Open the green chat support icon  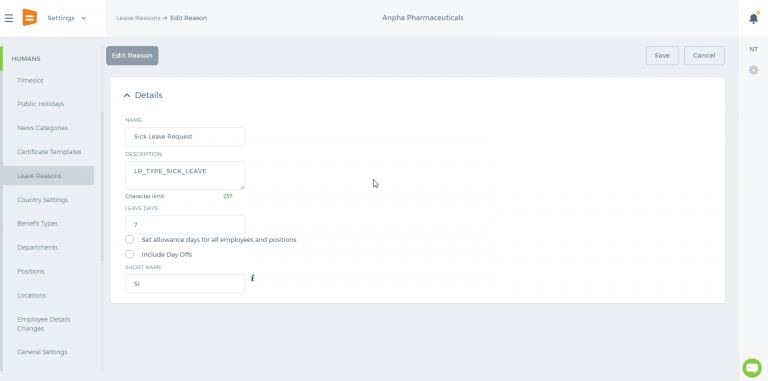[752, 368]
